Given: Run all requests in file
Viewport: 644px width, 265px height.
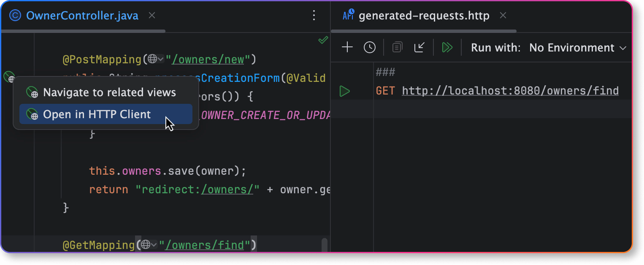Looking at the screenshot, I should [447, 47].
